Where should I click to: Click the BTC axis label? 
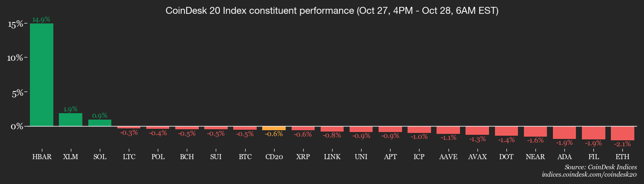(x=245, y=157)
